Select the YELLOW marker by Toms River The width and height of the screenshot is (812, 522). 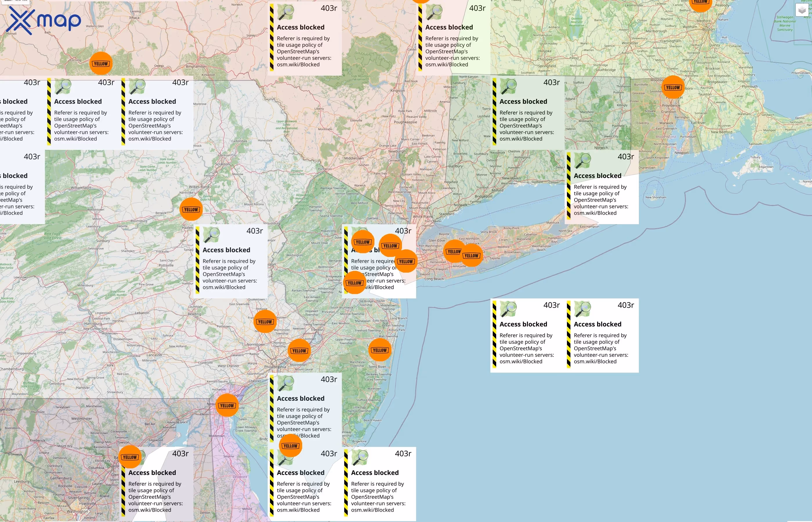click(x=380, y=350)
